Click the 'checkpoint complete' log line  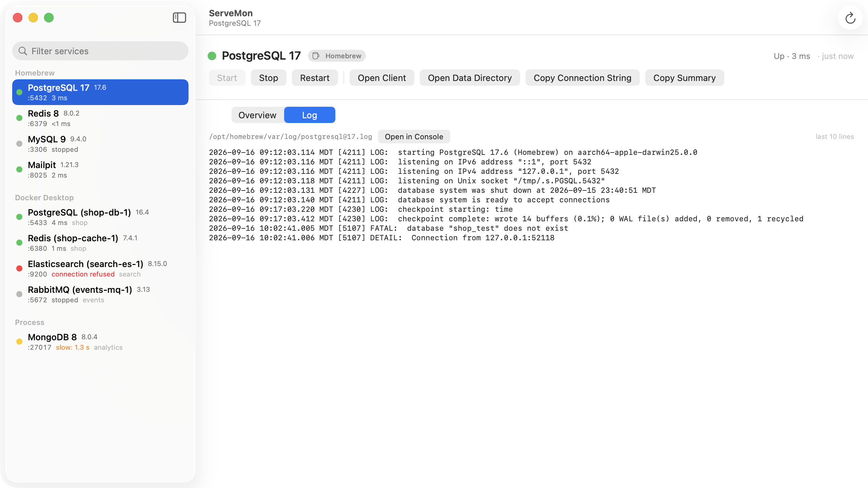click(x=506, y=219)
